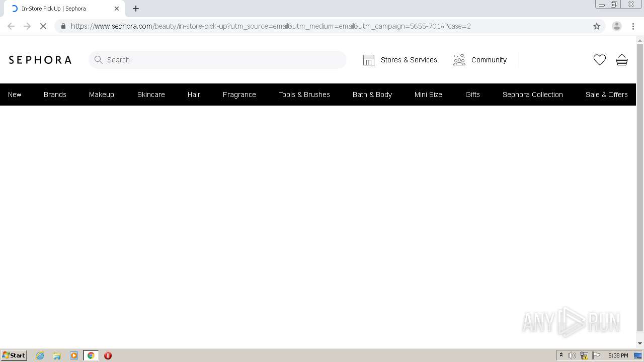Viewport: 644px width, 362px height.
Task: Open the shopping basket icon
Action: coord(622,60)
